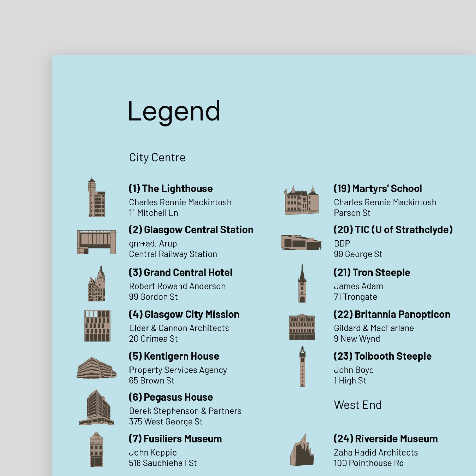Select '(6) Pegasus House' title

click(x=171, y=397)
